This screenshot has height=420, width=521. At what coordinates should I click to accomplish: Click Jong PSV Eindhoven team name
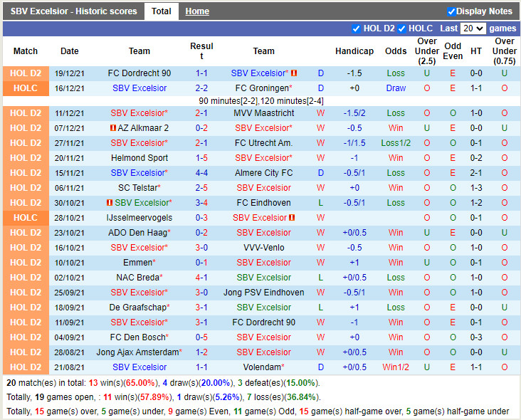point(263,293)
